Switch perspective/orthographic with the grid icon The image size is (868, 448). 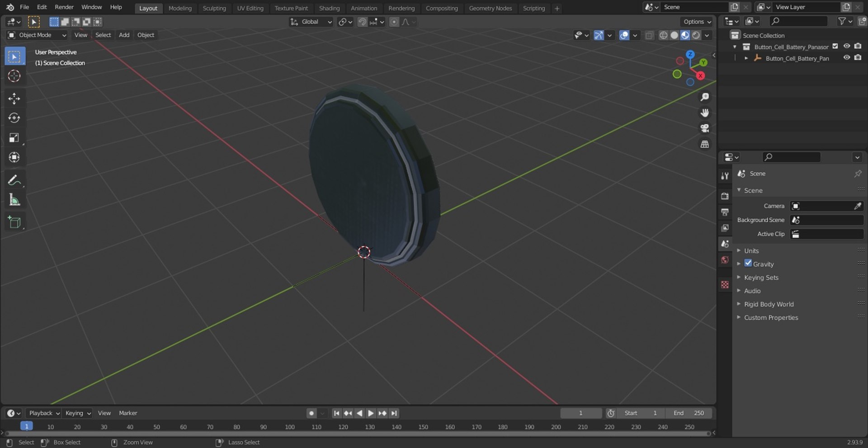tap(704, 144)
